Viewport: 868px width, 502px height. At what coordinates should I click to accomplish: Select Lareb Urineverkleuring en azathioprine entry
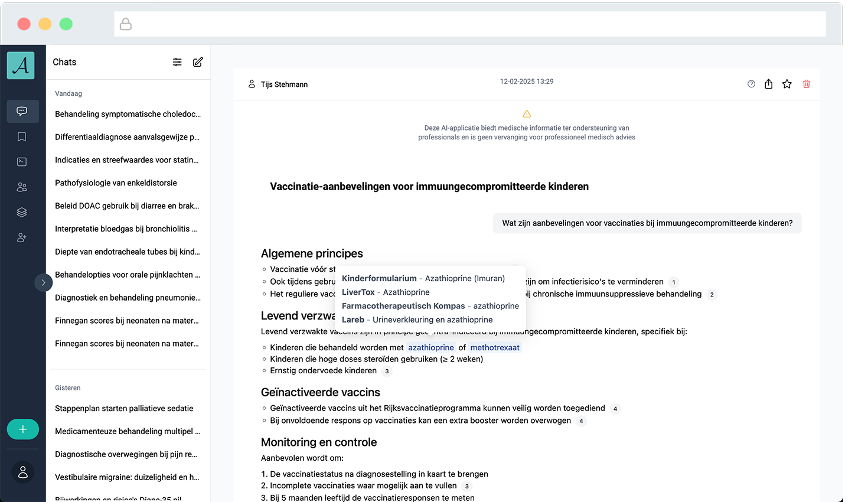417,320
